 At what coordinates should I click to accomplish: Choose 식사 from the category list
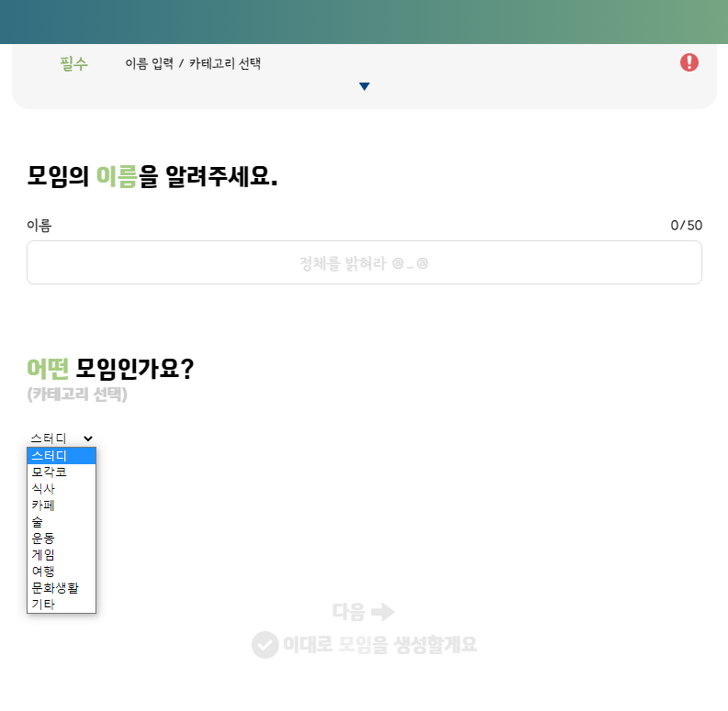click(62, 489)
